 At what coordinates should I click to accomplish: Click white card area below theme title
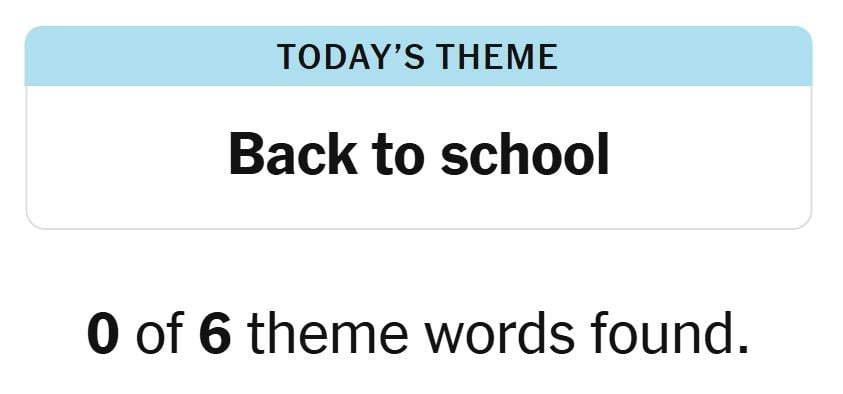[x=418, y=203]
